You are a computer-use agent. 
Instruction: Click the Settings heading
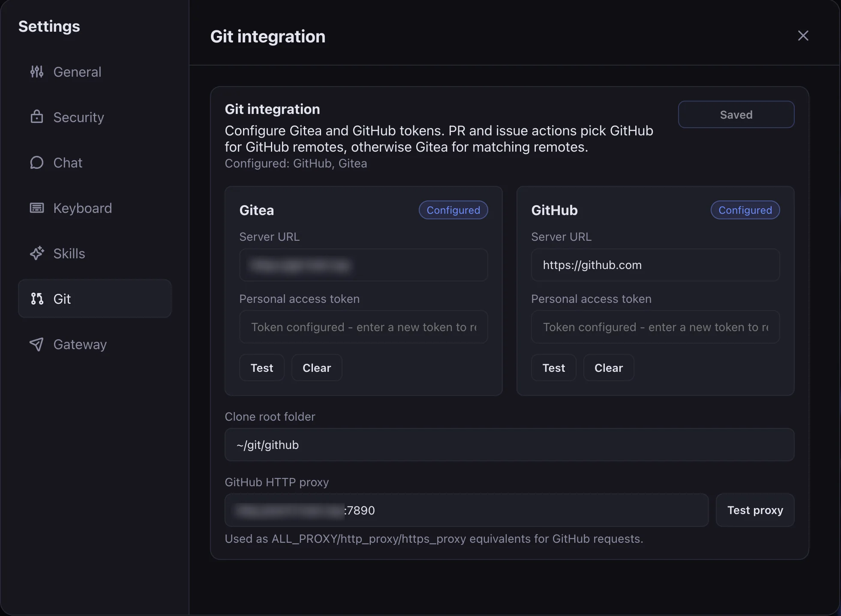tap(49, 27)
